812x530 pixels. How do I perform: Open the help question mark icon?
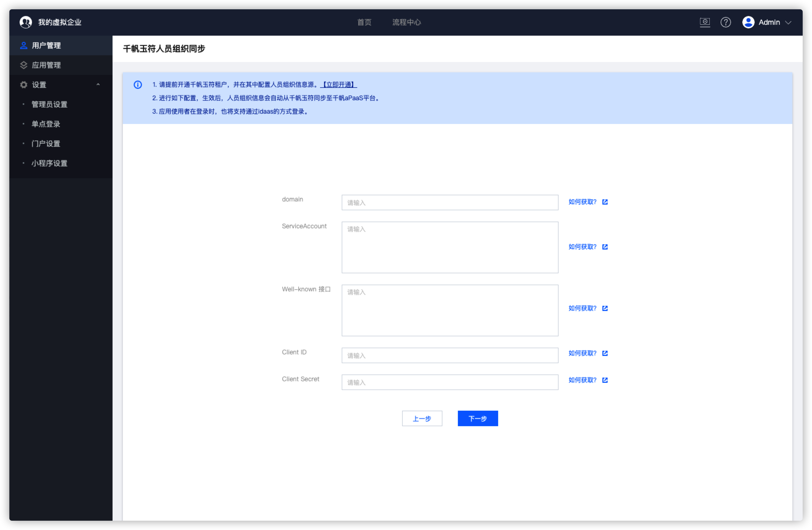click(x=725, y=22)
